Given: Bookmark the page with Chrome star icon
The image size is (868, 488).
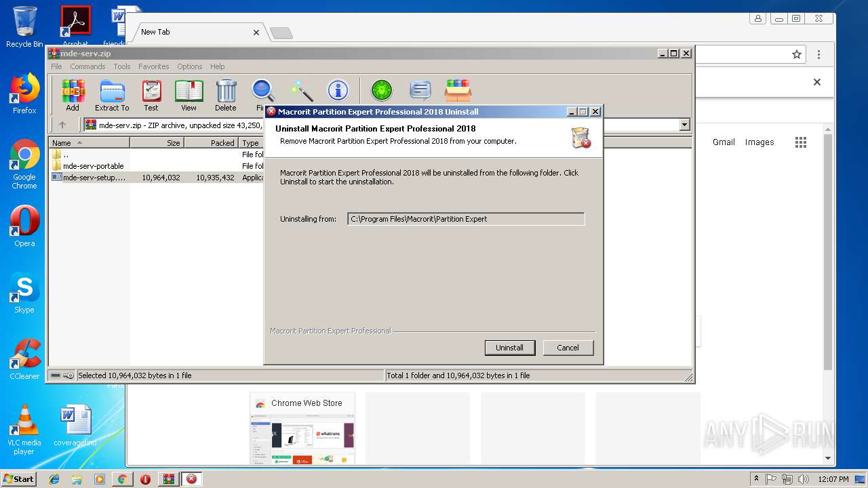Looking at the screenshot, I should click(797, 55).
